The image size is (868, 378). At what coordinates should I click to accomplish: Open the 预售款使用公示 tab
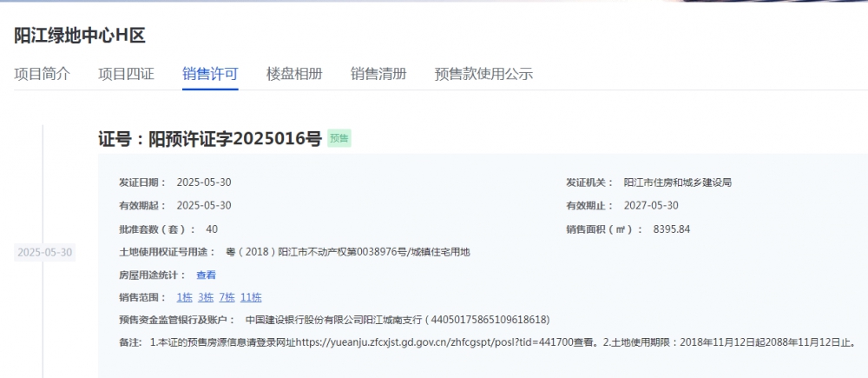point(483,74)
